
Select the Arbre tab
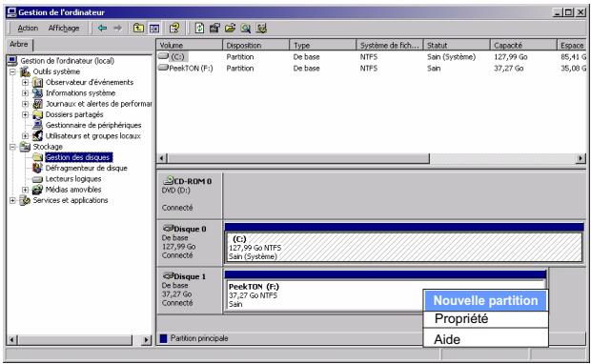[19, 45]
